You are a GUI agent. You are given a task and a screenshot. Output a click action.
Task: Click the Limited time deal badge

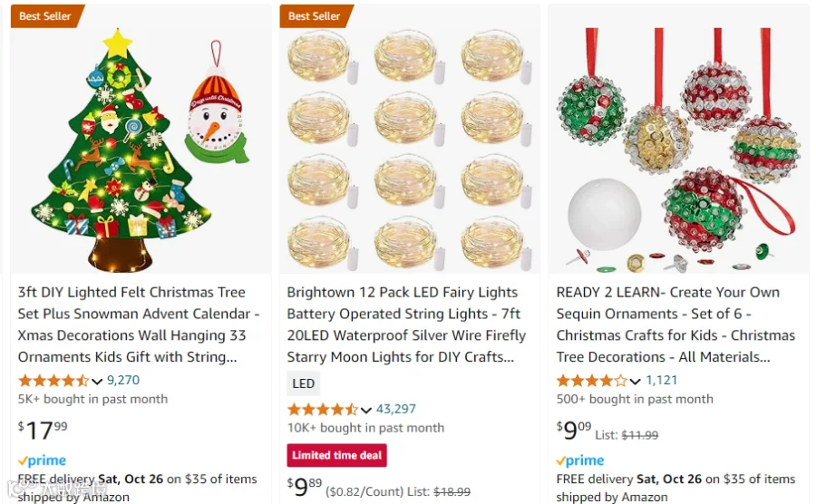[336, 455]
